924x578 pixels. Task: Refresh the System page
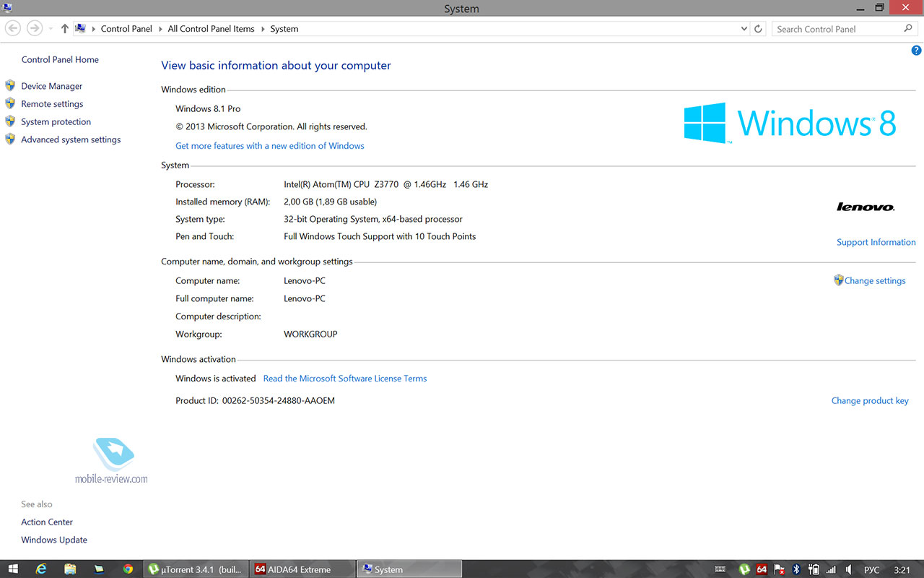(x=758, y=29)
